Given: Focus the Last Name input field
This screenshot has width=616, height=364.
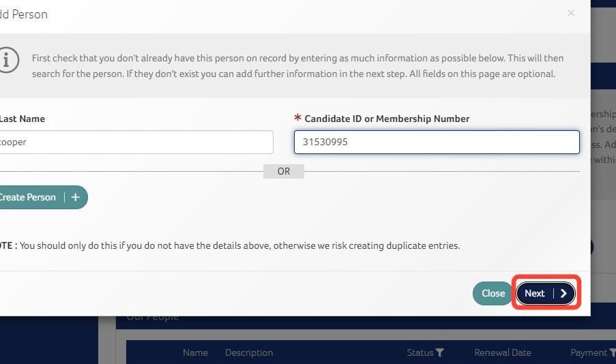Looking at the screenshot, I should [136, 142].
